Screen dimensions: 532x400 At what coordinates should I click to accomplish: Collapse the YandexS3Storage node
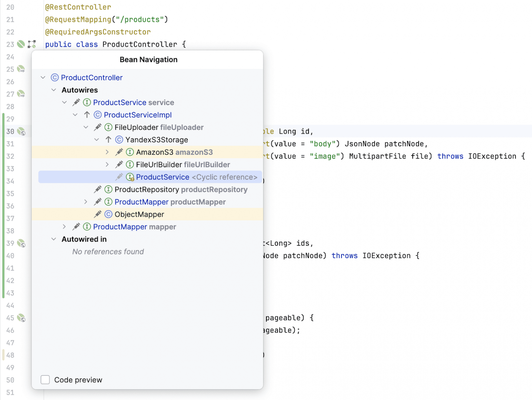[97, 140]
